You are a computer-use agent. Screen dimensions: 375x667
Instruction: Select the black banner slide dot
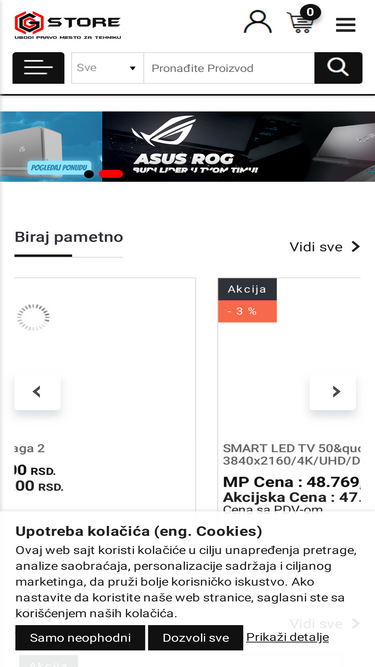click(89, 174)
